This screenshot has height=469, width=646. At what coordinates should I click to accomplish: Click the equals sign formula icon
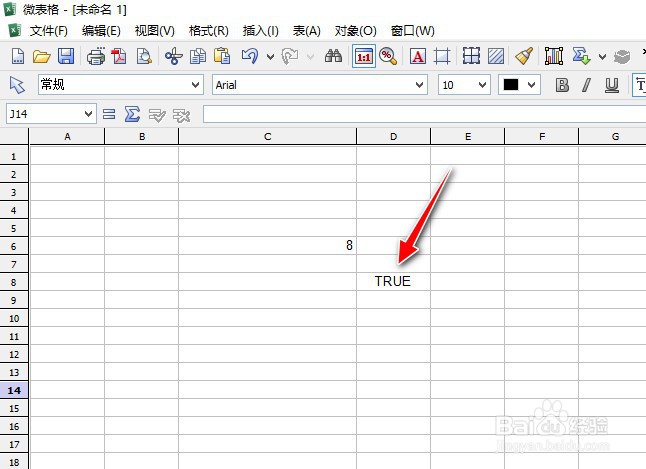pyautogui.click(x=109, y=114)
